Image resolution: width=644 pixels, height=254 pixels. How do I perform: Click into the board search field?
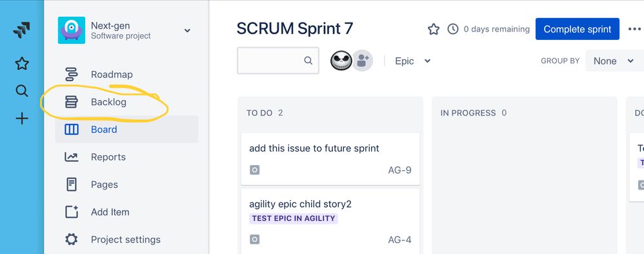(278, 61)
